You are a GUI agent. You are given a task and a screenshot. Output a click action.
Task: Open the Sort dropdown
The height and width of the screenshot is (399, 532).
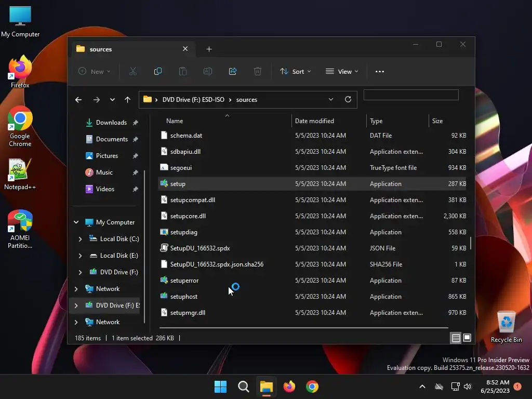point(295,72)
